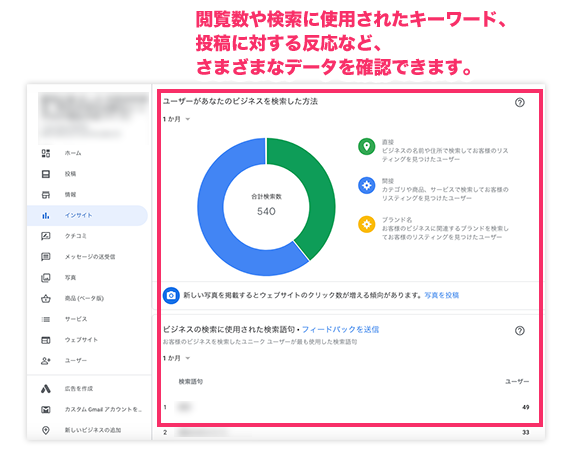Open the Gmail カスタム Gmail アカウント icon
Viewport: 570px width, 464px height.
click(46, 409)
